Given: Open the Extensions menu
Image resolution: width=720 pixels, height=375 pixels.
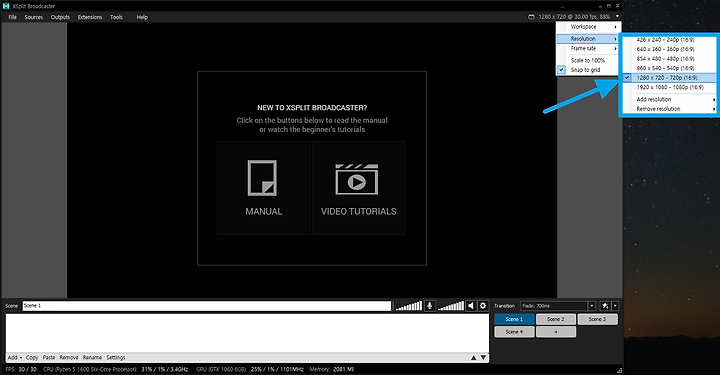Looking at the screenshot, I should 90,17.
